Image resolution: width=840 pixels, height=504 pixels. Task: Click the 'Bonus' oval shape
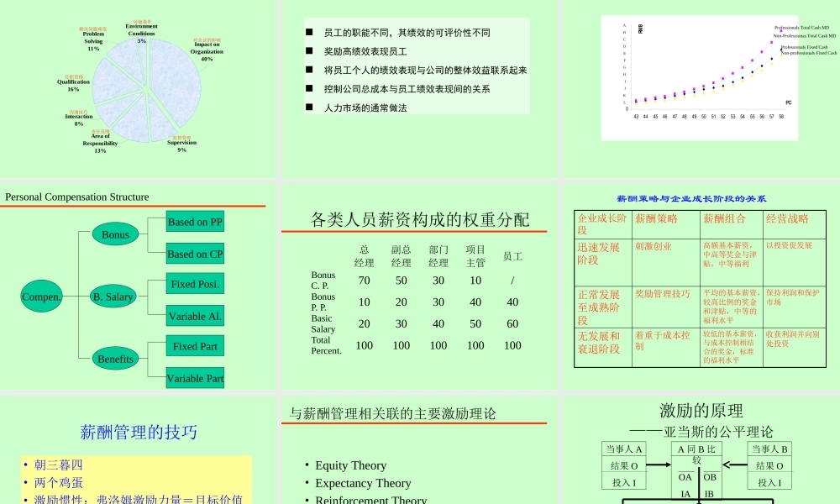tap(114, 234)
